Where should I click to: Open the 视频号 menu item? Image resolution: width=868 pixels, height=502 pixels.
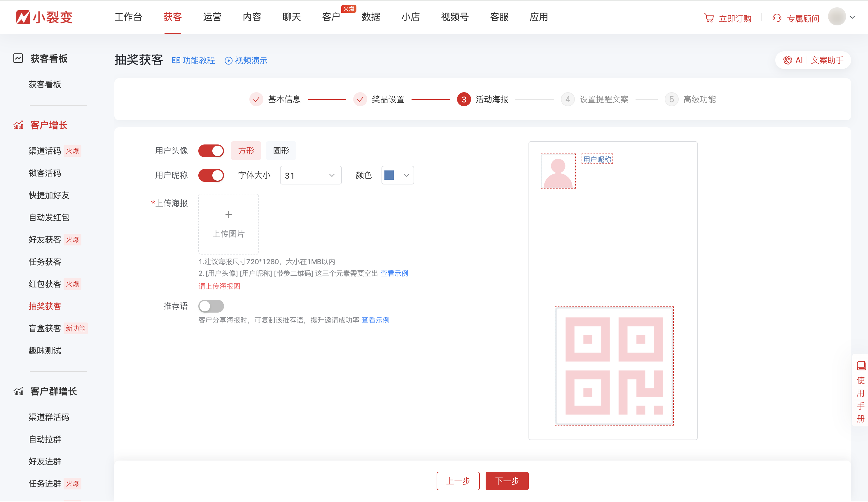click(x=454, y=17)
